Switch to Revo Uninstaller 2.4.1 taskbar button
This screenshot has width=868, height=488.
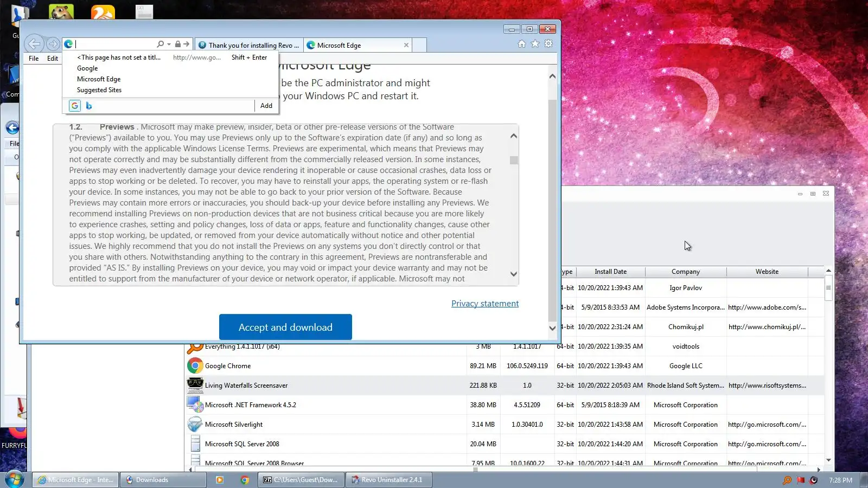tap(388, 480)
